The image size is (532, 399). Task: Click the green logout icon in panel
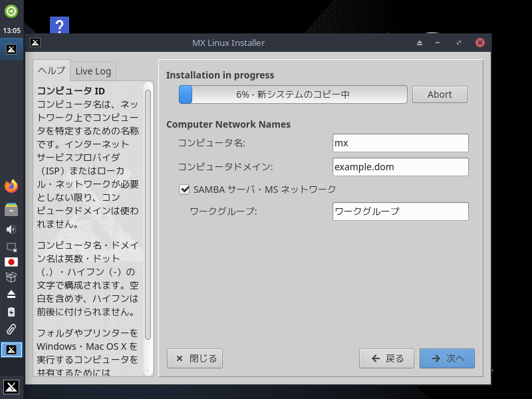[x=11, y=11]
